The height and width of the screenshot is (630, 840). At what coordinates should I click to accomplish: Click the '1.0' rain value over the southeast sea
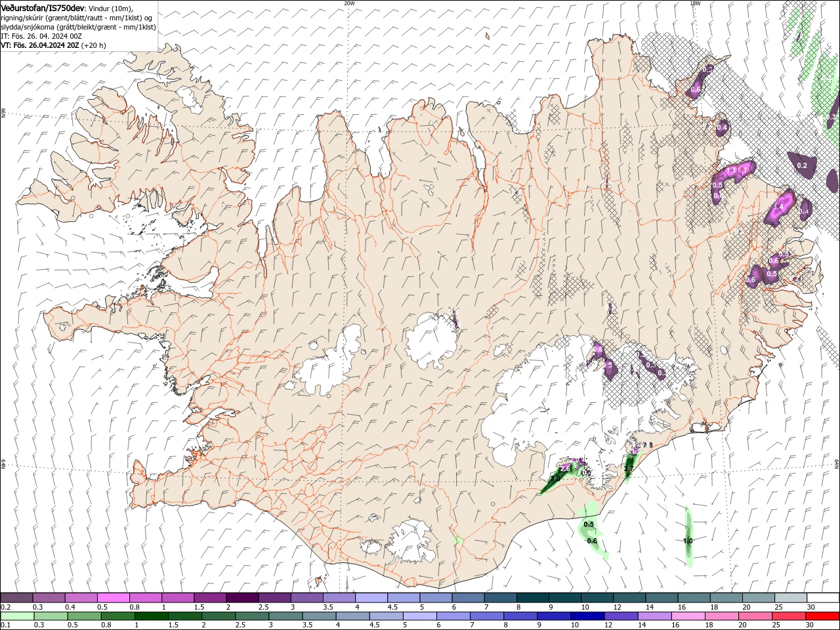click(x=688, y=541)
